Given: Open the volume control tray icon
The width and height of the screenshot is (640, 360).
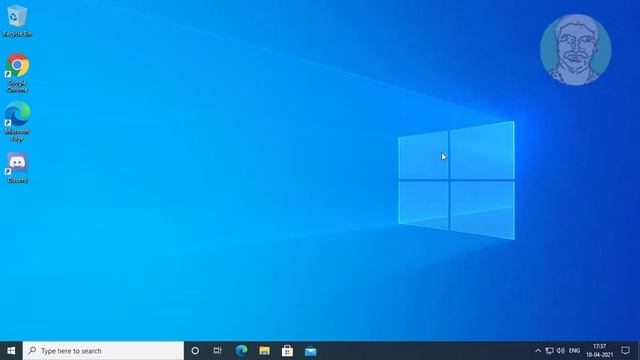Looking at the screenshot, I should 561,351.
